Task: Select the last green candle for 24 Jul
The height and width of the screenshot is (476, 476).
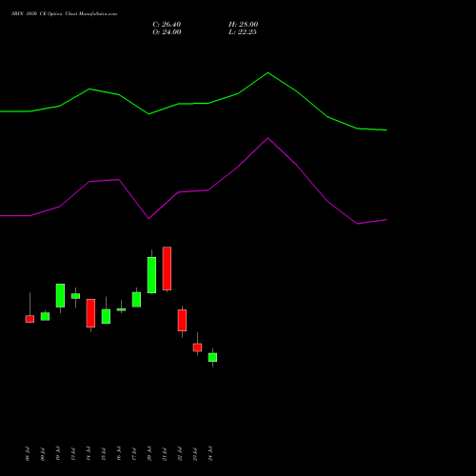Action: tap(212, 357)
